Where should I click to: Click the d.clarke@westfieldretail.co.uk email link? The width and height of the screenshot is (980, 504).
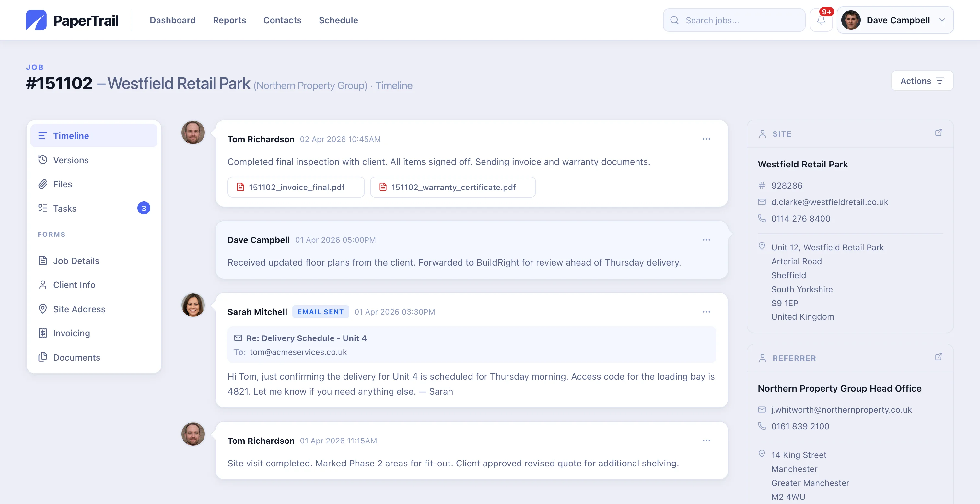[x=829, y=202]
